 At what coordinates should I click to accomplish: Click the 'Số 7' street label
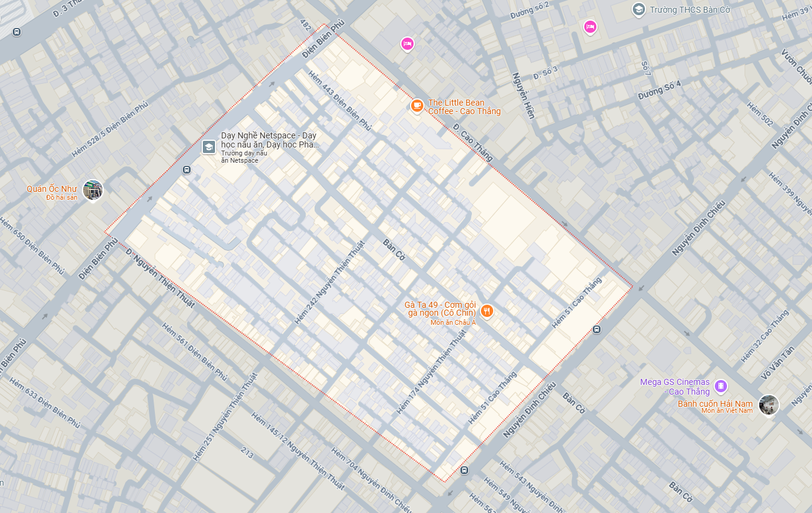[646, 68]
